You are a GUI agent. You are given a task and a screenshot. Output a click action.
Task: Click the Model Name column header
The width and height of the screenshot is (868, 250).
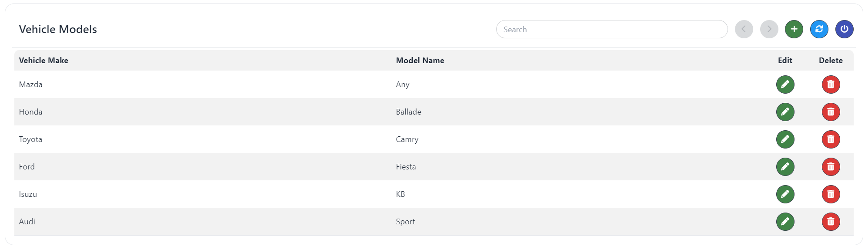tap(420, 61)
